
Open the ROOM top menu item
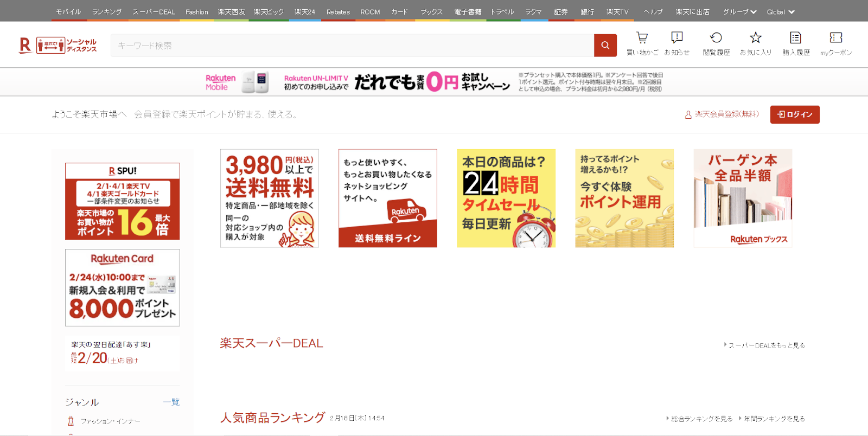point(370,11)
